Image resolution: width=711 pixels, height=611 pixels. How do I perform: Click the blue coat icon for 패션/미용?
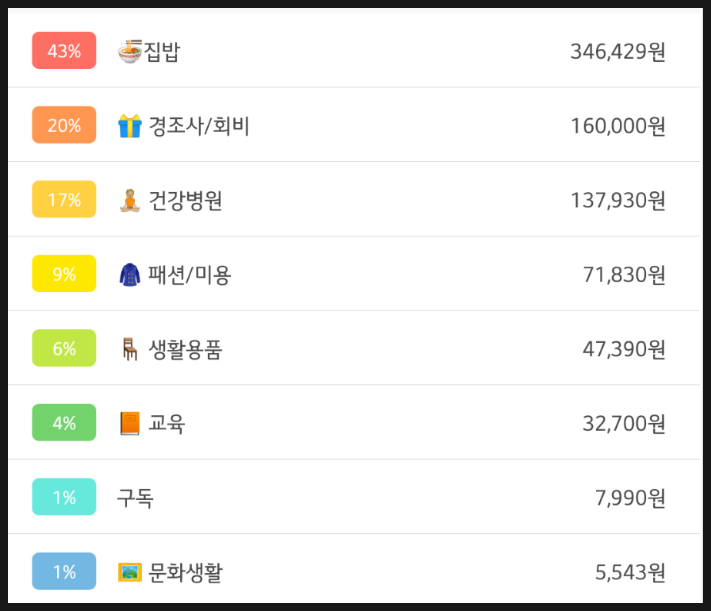tap(130, 274)
